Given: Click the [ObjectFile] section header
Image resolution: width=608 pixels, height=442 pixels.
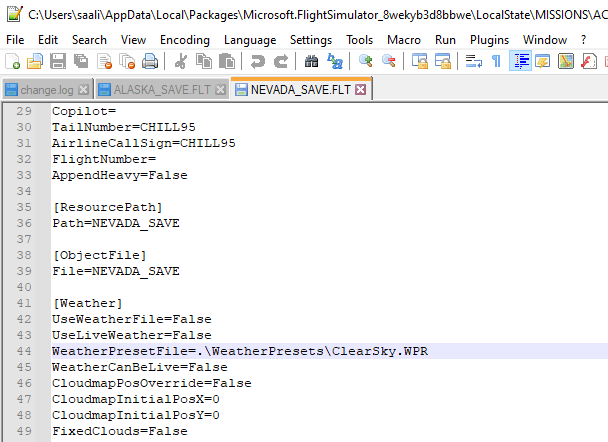Looking at the screenshot, I should [x=100, y=255].
